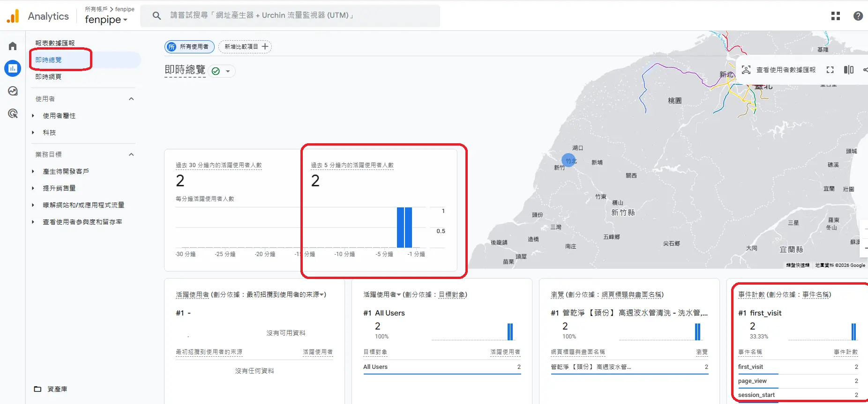
Task: Open the Advertising icon in sidebar
Action: 13,113
